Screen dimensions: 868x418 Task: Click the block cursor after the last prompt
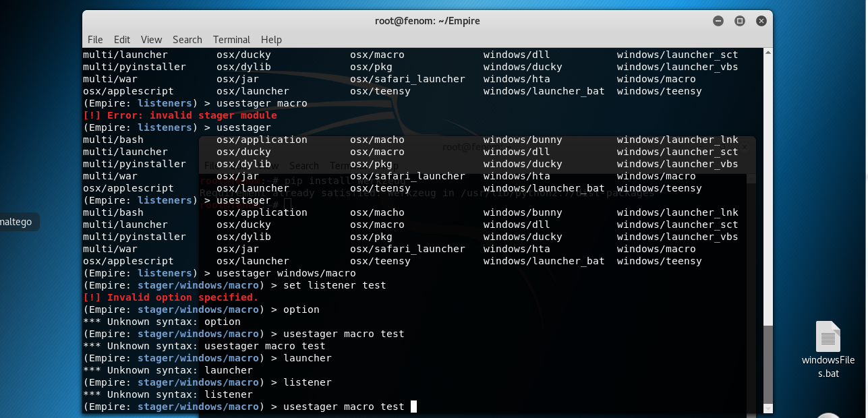[x=413, y=407]
